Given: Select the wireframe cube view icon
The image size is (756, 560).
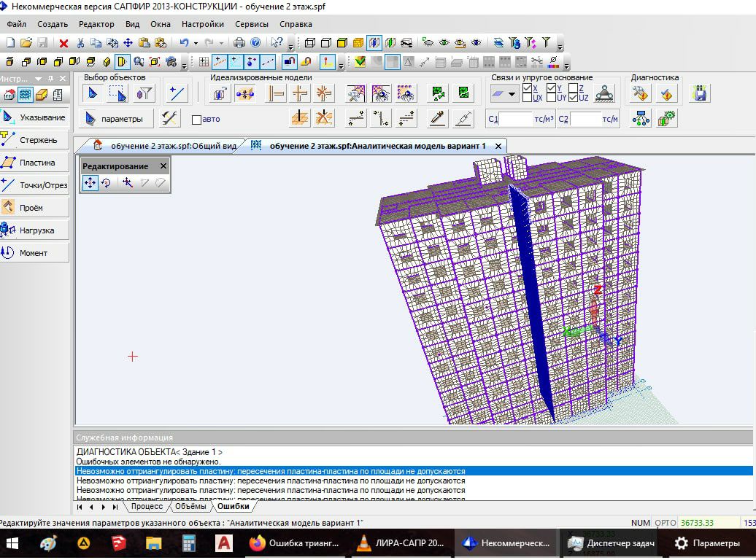Looking at the screenshot, I should coord(310,43).
